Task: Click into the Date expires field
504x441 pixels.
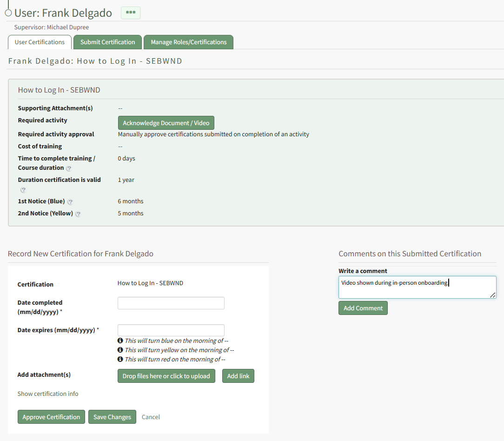Action: point(171,330)
